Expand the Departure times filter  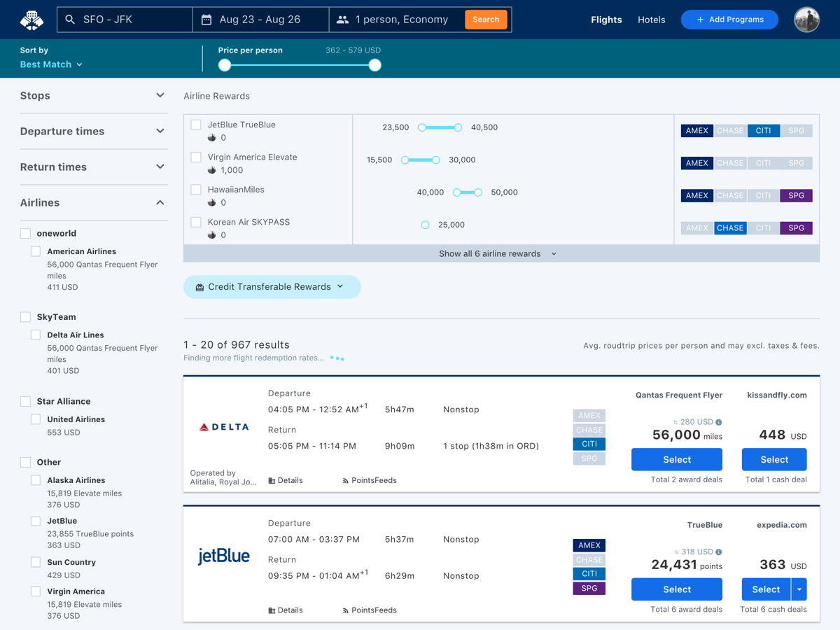tap(94, 132)
